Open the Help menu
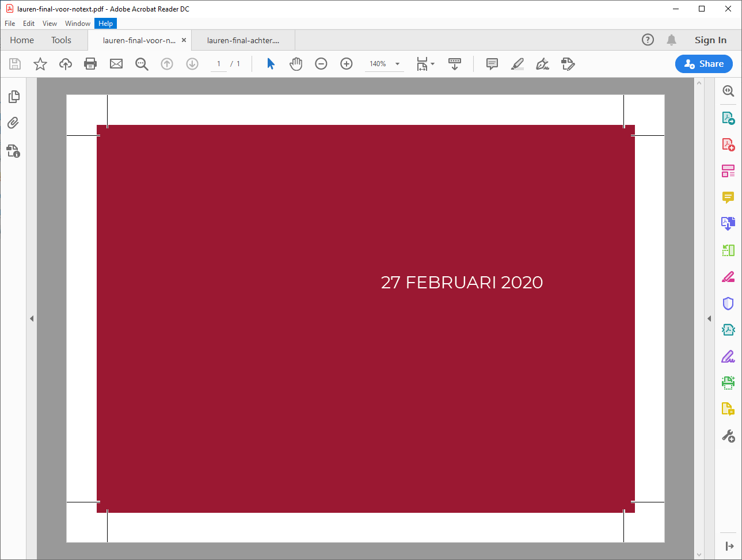742x560 pixels. point(106,23)
